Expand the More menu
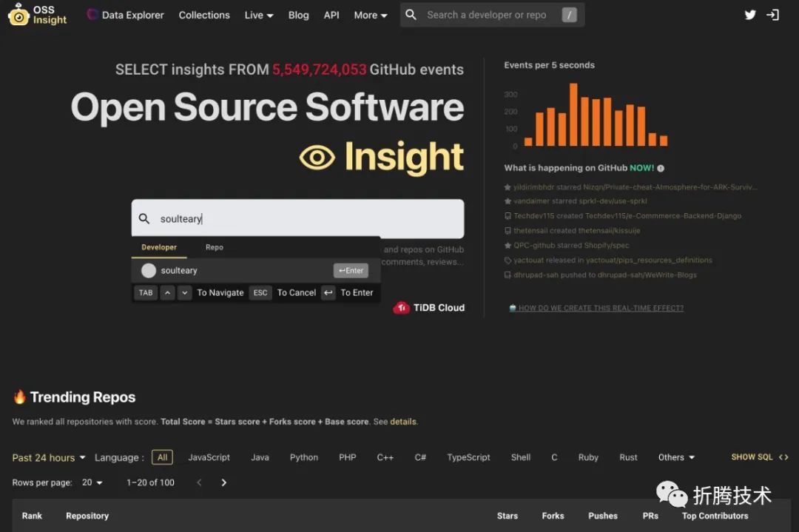The width and height of the screenshot is (799, 532). pos(371,16)
